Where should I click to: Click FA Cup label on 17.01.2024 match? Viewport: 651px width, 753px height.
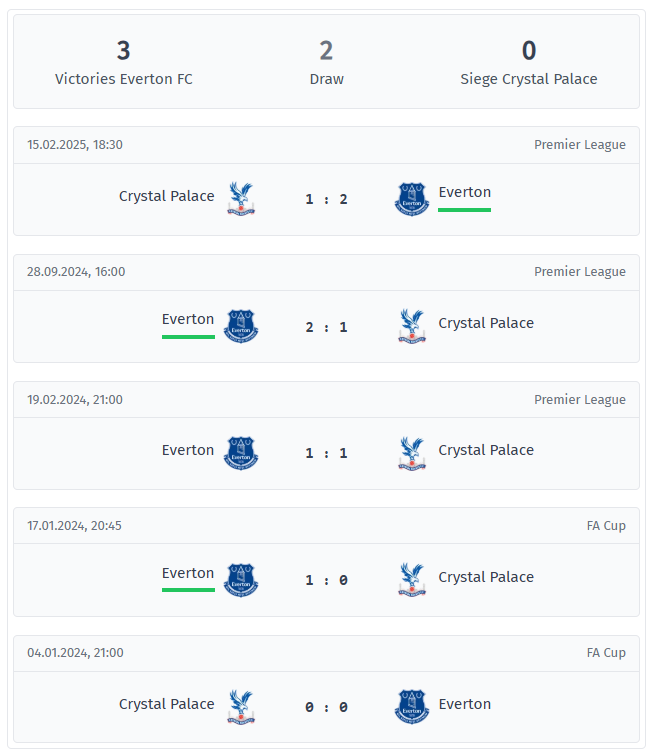pos(606,526)
